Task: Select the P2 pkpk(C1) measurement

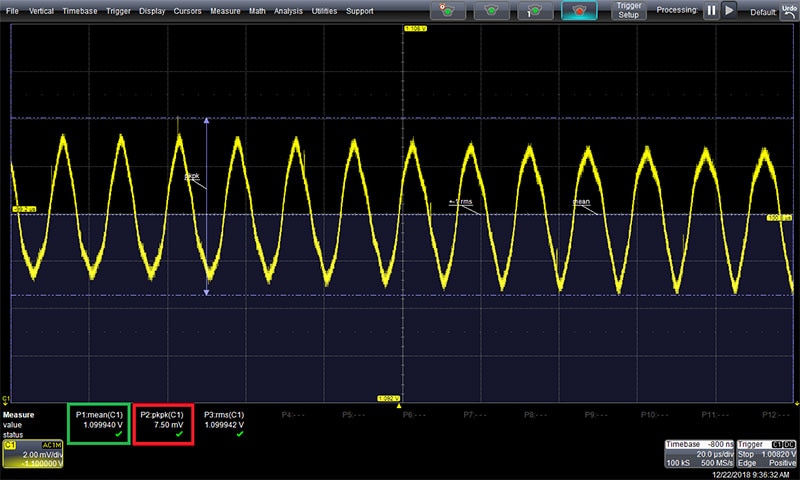Action: (161, 423)
